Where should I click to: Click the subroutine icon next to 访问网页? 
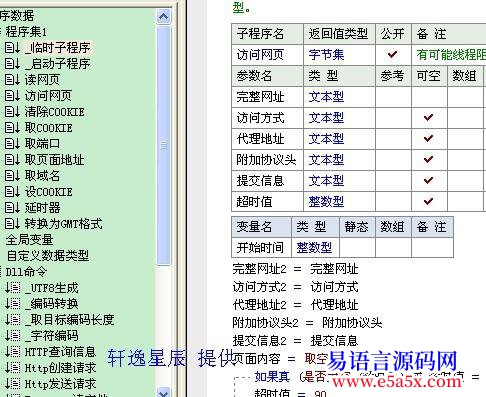click(x=12, y=96)
